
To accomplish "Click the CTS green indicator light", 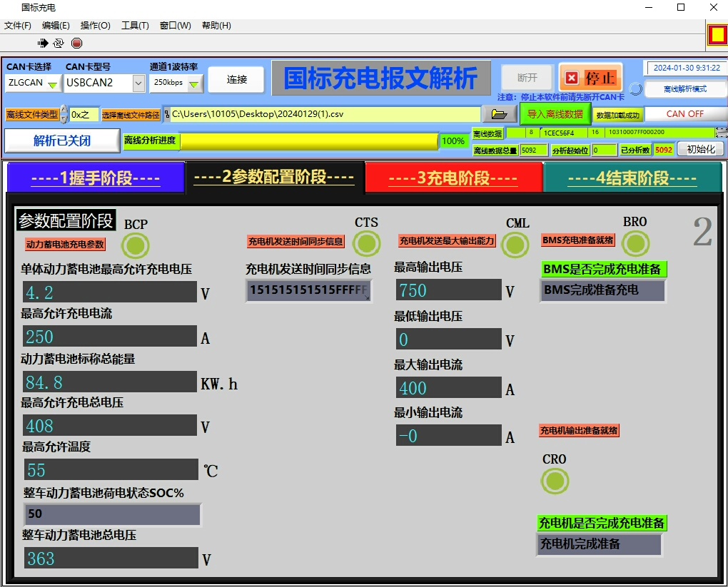I will click(x=366, y=244).
